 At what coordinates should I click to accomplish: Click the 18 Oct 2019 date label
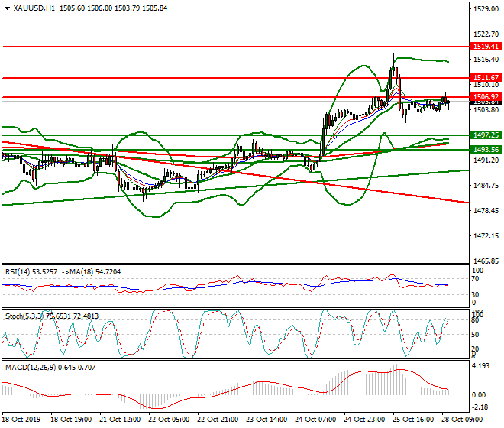tap(21, 420)
